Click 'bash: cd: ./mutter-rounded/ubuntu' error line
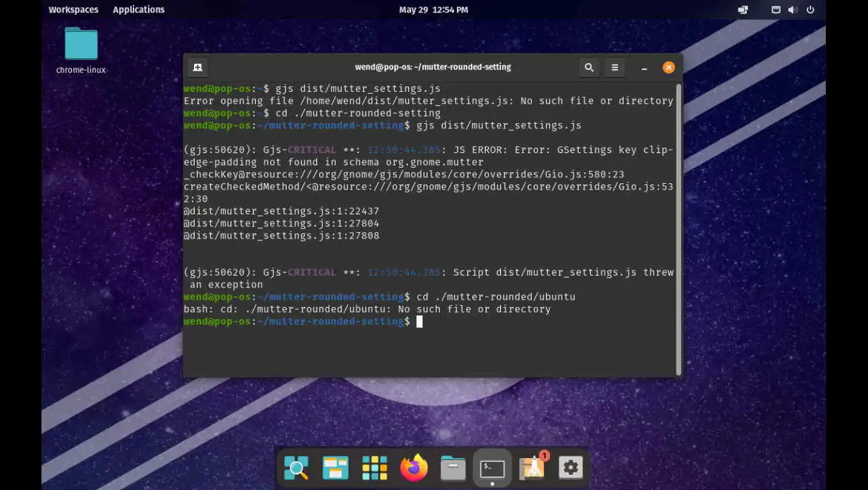Screen dimensions: 868x490 [367, 309]
